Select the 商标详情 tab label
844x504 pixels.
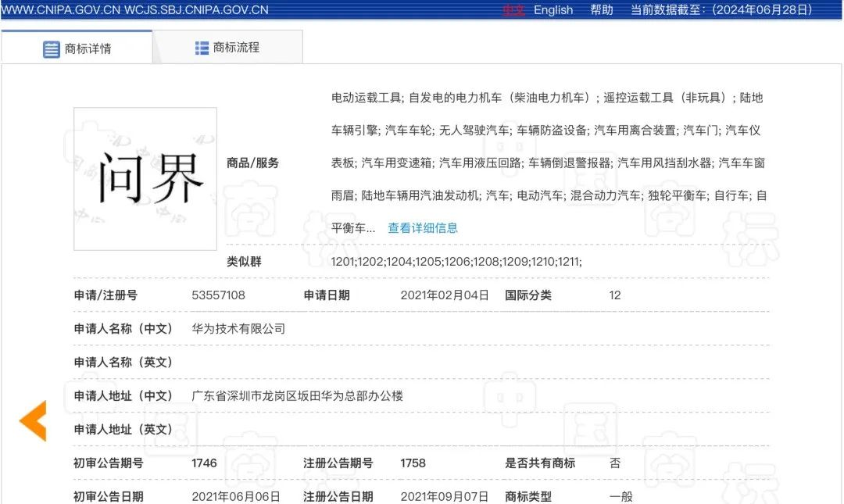pos(88,48)
